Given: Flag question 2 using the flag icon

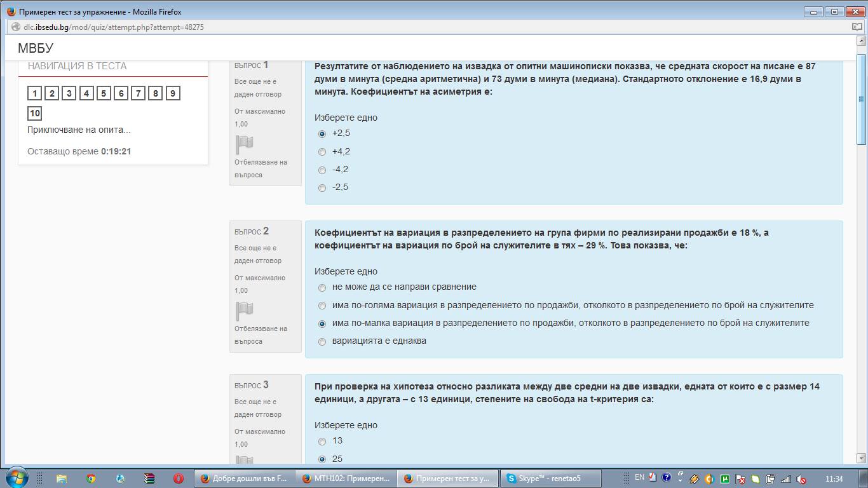Looking at the screenshot, I should tap(245, 311).
